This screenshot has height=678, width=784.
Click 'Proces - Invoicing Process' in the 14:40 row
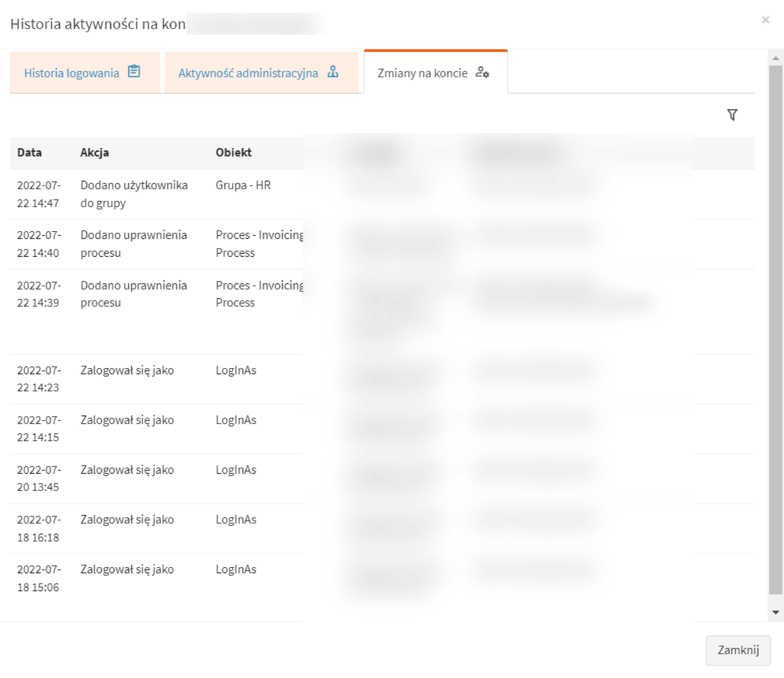tap(260, 244)
